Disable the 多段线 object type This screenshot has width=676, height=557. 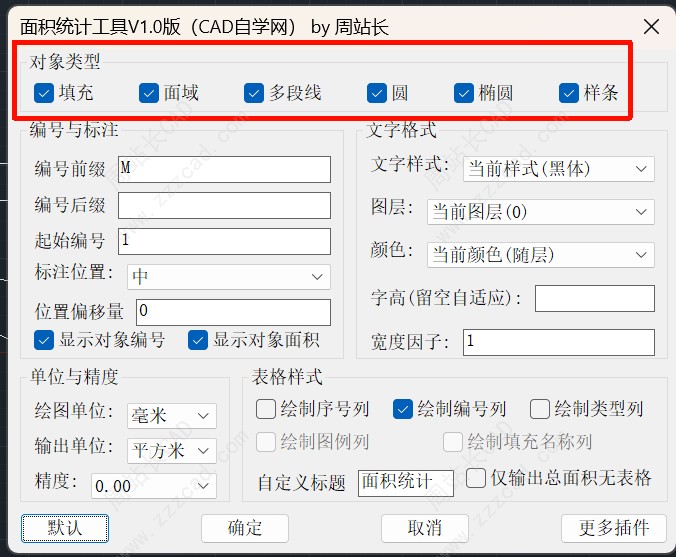pos(254,93)
